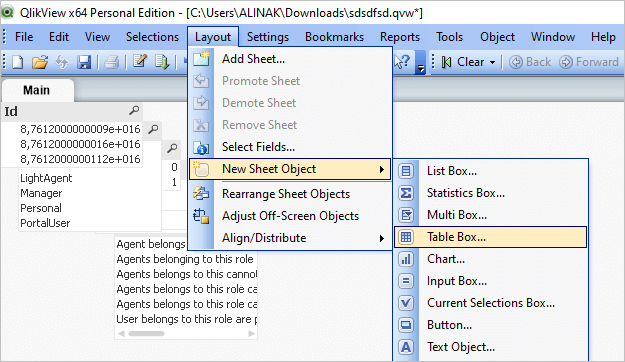
Task: Click the Button object icon
Action: pyautogui.click(x=406, y=325)
